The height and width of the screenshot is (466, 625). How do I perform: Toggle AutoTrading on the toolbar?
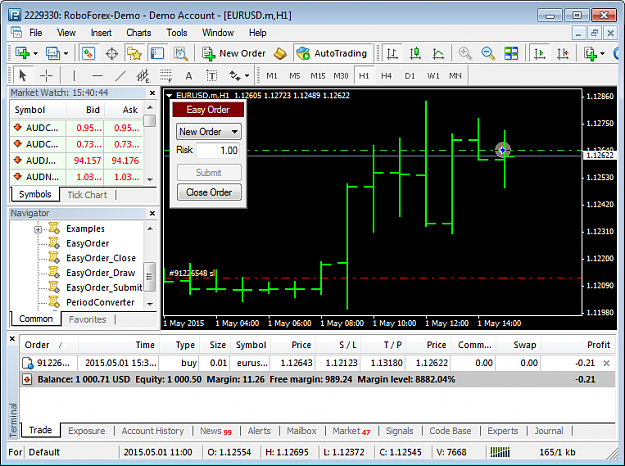[332, 53]
